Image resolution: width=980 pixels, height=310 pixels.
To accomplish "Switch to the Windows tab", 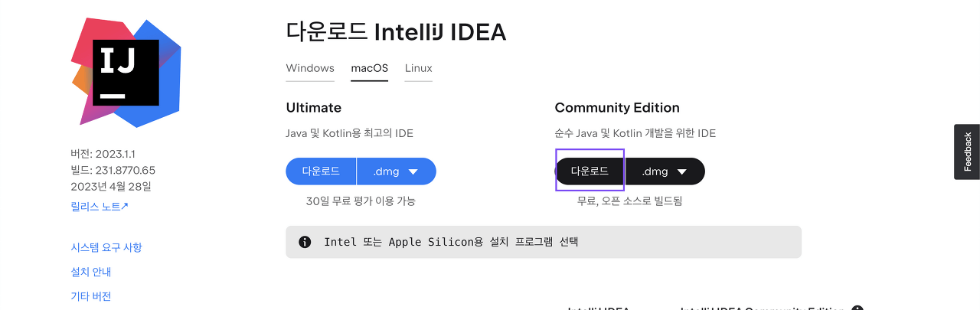I will [x=310, y=68].
